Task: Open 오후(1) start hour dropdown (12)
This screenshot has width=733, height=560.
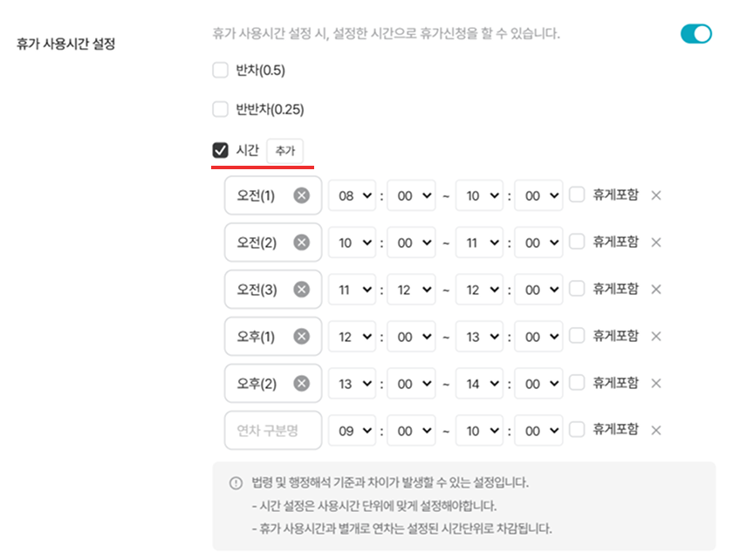Action: pos(352,336)
